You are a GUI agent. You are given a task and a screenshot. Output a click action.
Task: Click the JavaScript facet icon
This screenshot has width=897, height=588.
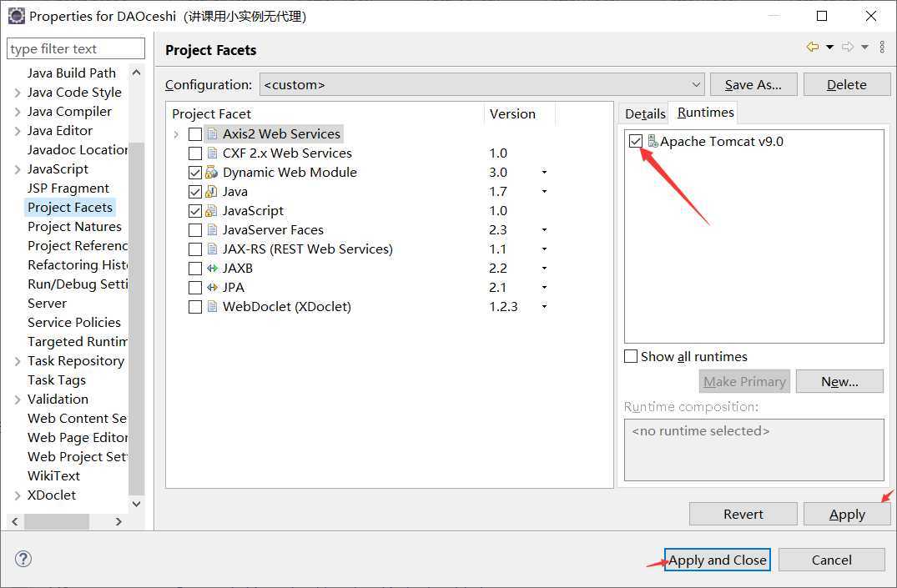tap(212, 210)
